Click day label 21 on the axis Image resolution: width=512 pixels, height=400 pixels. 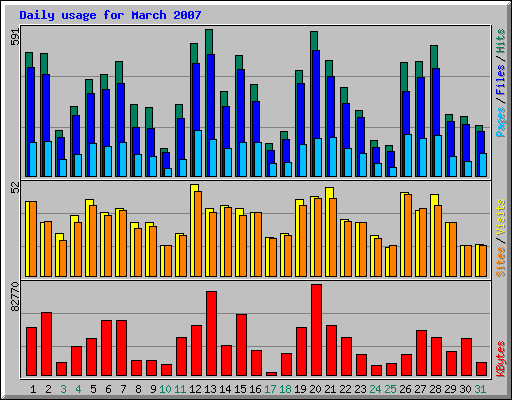[330, 389]
